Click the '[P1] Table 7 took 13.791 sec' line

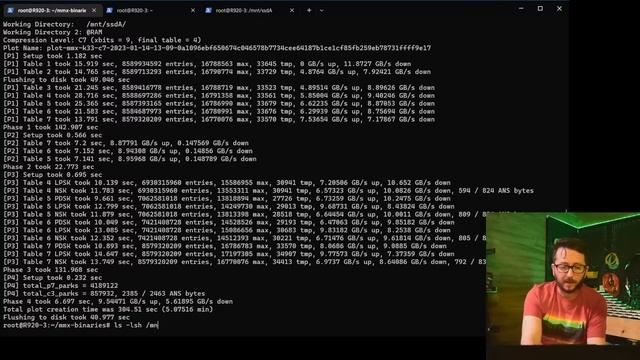[219, 120]
